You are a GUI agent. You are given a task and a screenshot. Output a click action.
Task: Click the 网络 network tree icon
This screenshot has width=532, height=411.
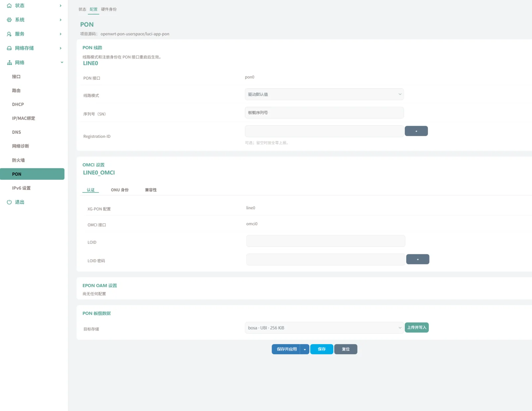(9, 63)
